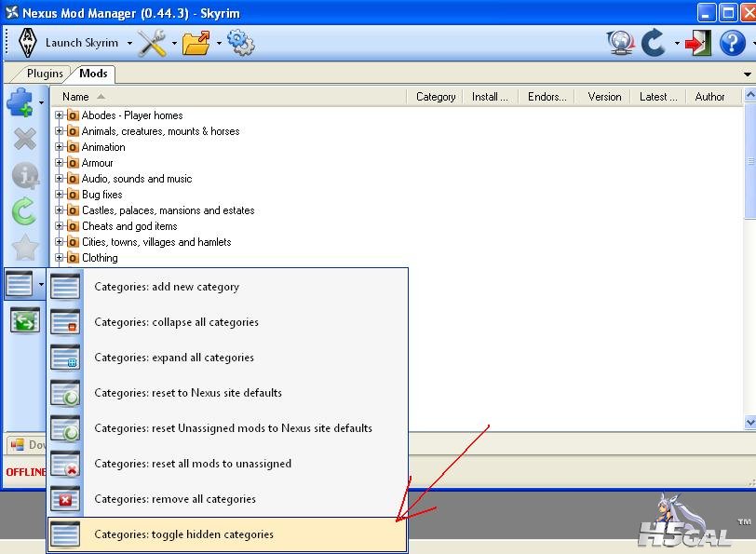Expand Castles, palaces, mansions and estates
This screenshot has height=554, width=756.
point(60,210)
